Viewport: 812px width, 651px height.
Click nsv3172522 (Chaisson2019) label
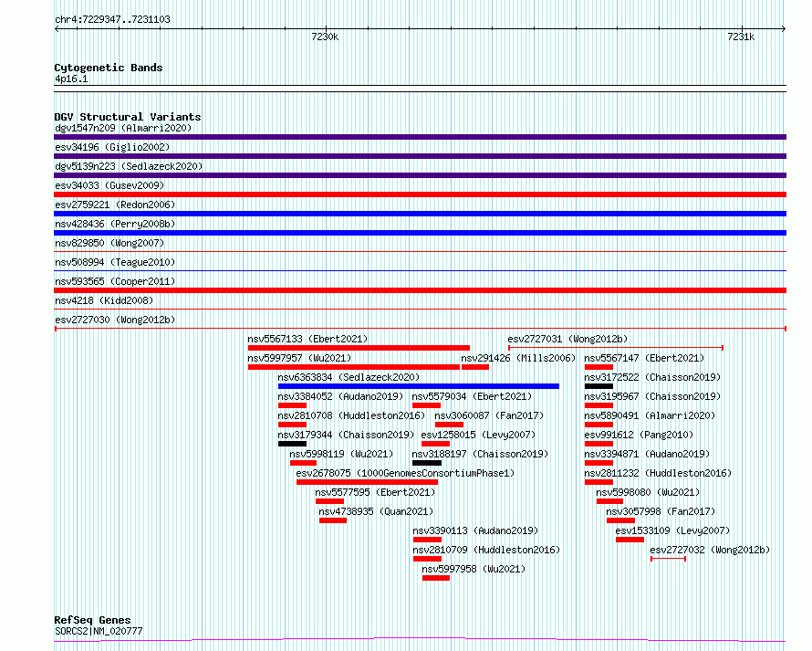pos(652,377)
